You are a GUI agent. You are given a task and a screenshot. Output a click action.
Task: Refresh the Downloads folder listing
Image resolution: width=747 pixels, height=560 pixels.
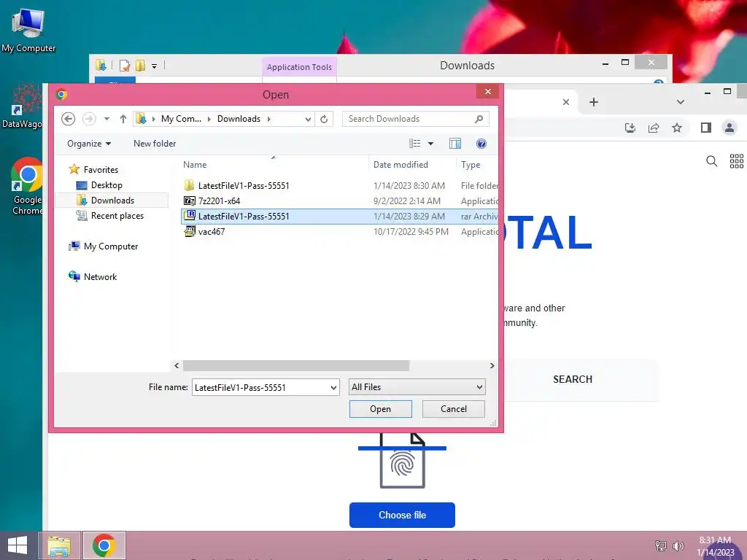coord(324,119)
